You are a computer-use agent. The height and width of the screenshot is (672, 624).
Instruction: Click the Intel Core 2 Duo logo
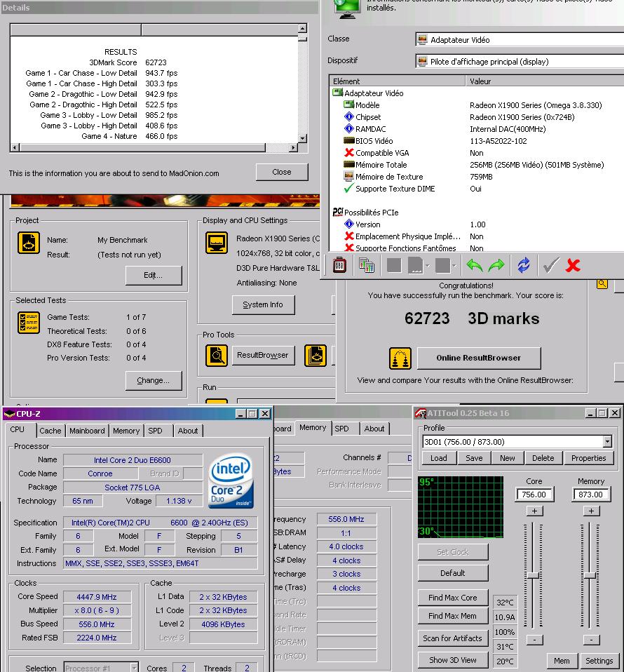(x=231, y=481)
